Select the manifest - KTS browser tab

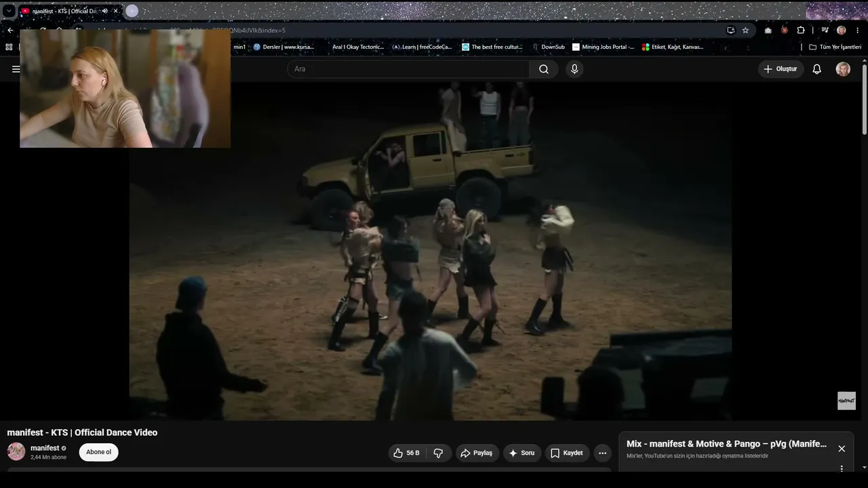[65, 11]
